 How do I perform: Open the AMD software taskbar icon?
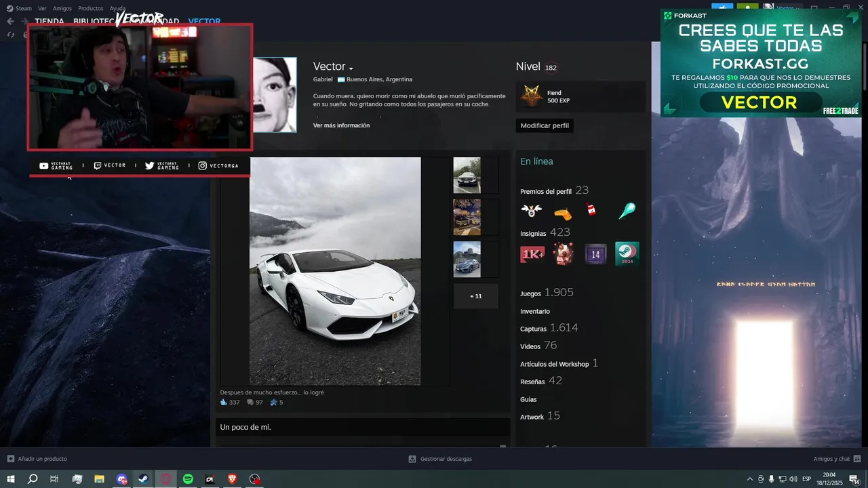pos(210,479)
